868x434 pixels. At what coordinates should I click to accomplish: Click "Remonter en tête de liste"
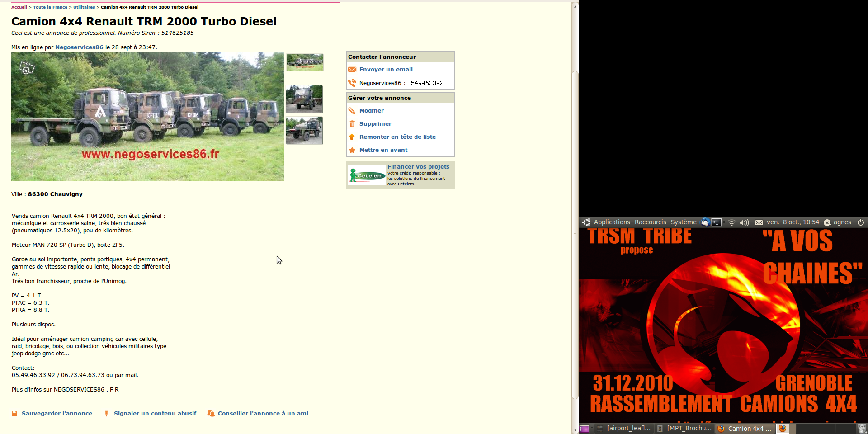point(397,137)
